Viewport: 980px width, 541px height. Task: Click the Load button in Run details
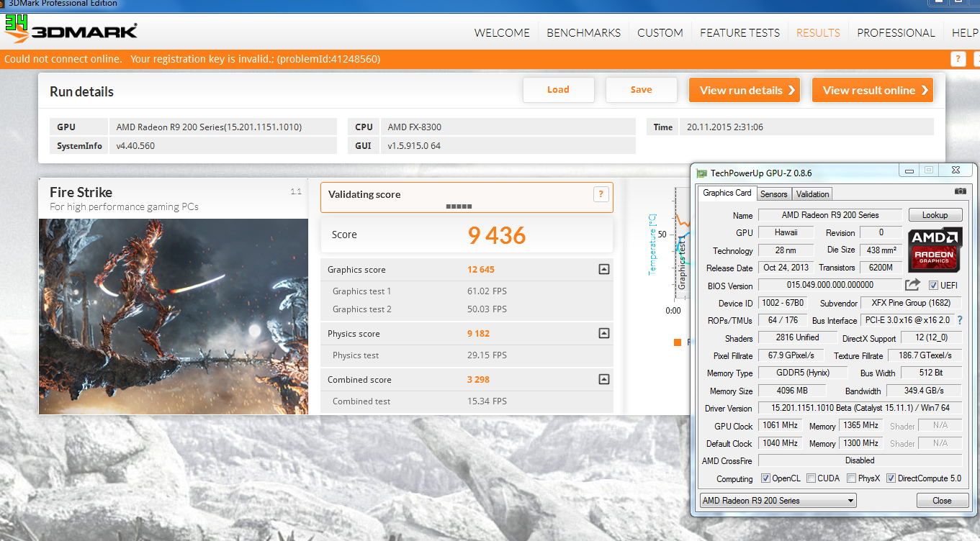pyautogui.click(x=559, y=90)
